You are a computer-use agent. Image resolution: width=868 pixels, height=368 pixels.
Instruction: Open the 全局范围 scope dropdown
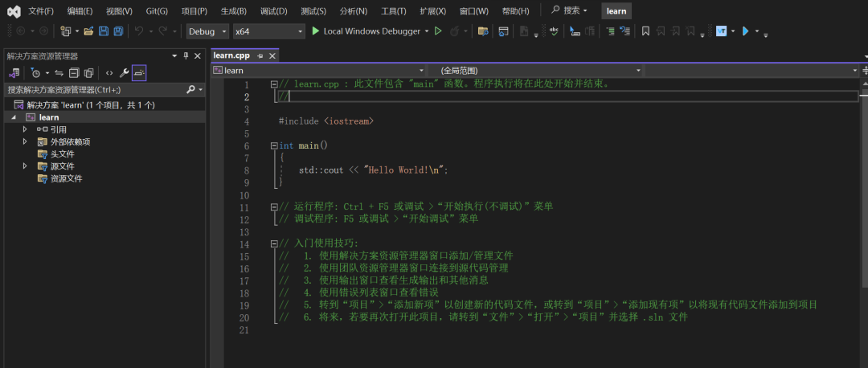pos(534,71)
